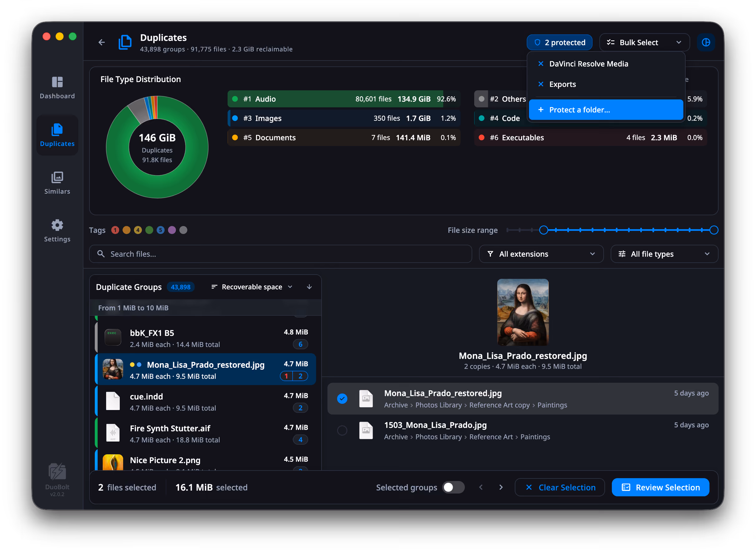Filter by the purple tag
This screenshot has width=756, height=552.
(x=172, y=230)
